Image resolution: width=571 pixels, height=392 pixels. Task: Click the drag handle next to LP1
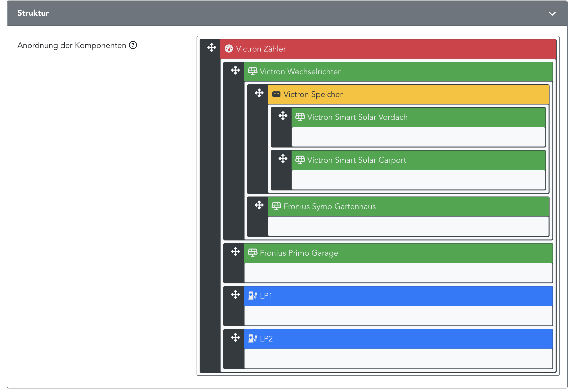pyautogui.click(x=235, y=295)
